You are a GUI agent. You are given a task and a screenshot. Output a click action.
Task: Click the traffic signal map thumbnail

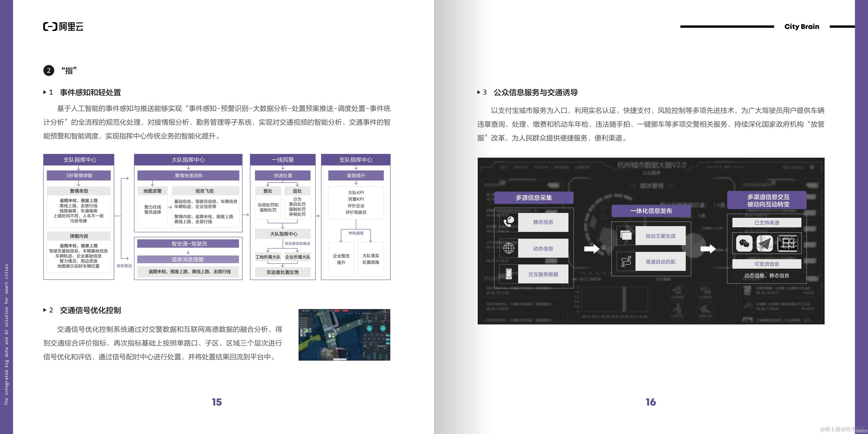coord(344,335)
